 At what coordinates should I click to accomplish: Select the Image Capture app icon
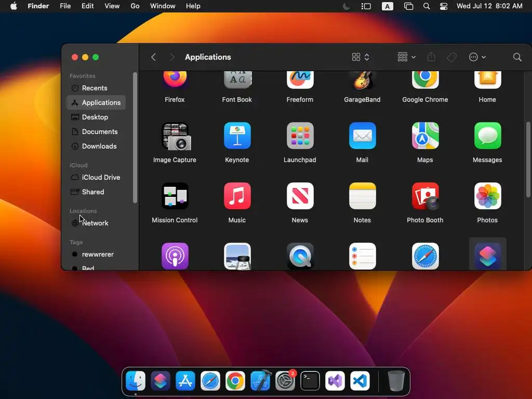[176, 136]
